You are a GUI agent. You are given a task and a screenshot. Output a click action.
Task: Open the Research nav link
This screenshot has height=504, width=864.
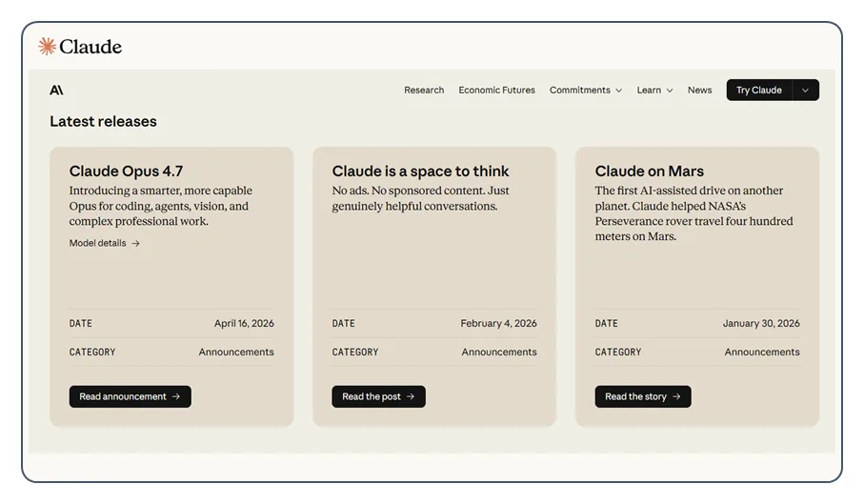(424, 90)
